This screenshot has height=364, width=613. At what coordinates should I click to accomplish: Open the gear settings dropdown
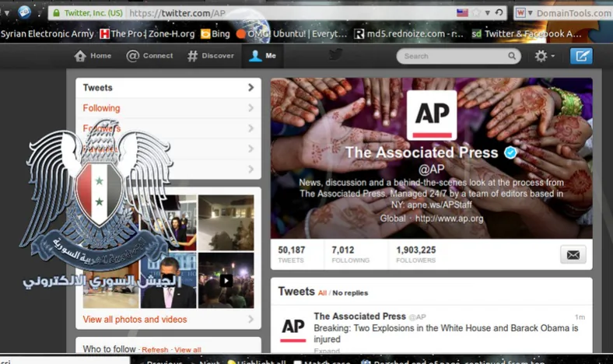[545, 56]
